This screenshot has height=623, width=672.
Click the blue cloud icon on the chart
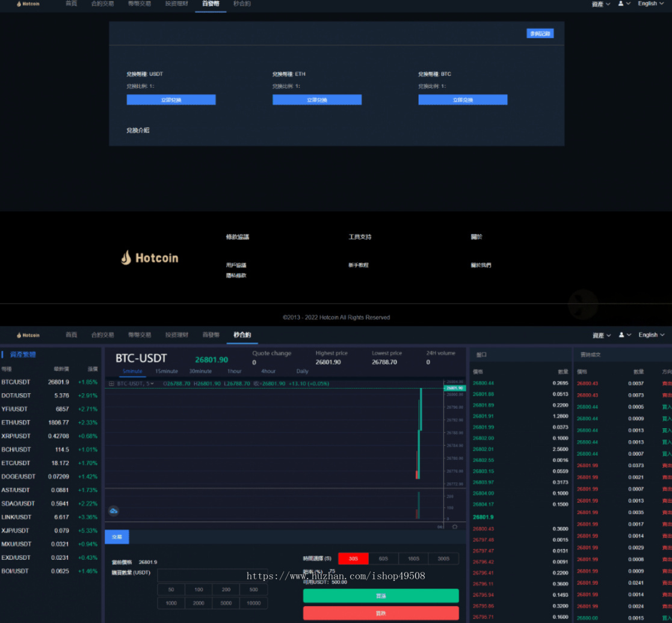click(114, 511)
